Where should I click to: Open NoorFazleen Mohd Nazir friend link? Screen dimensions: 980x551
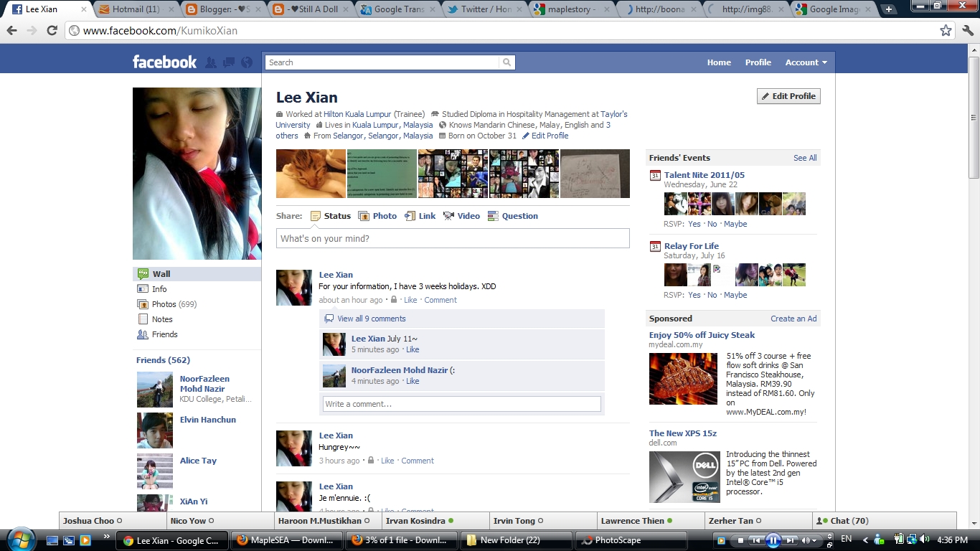pos(204,384)
